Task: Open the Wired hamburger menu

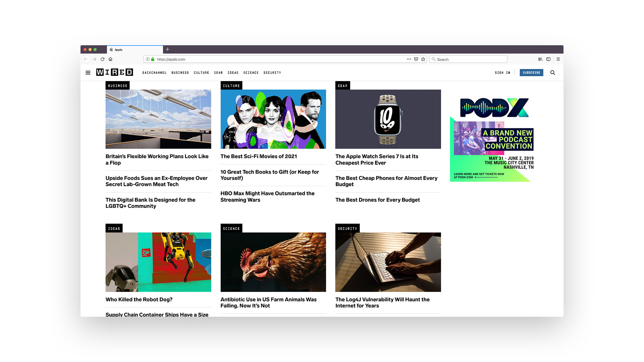Action: click(x=88, y=72)
